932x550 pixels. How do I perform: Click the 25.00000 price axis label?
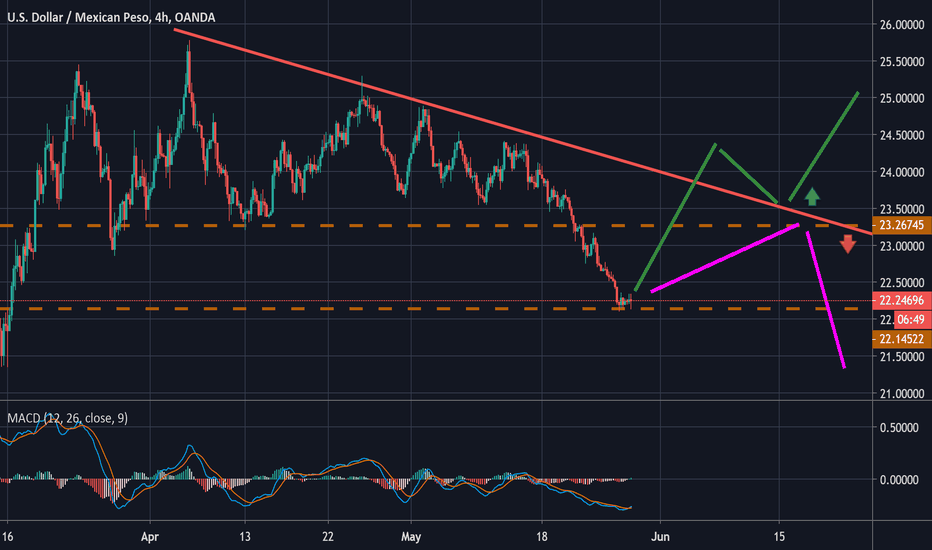[902, 98]
